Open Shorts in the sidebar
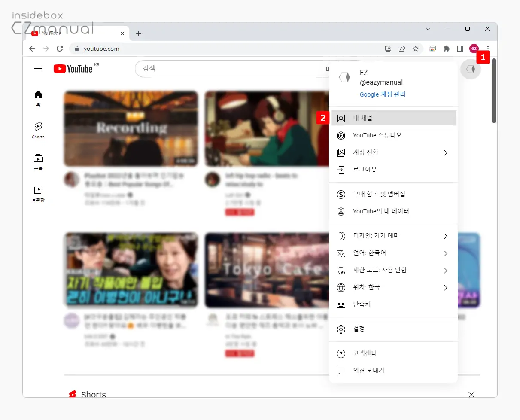This screenshot has height=420, width=520. [x=38, y=130]
